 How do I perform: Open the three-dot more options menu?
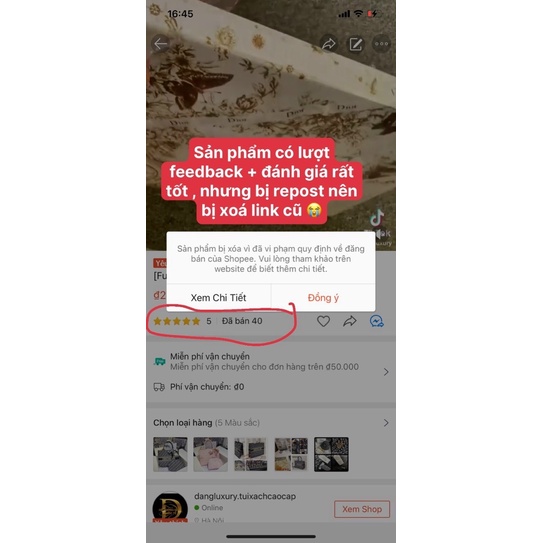[x=382, y=44]
